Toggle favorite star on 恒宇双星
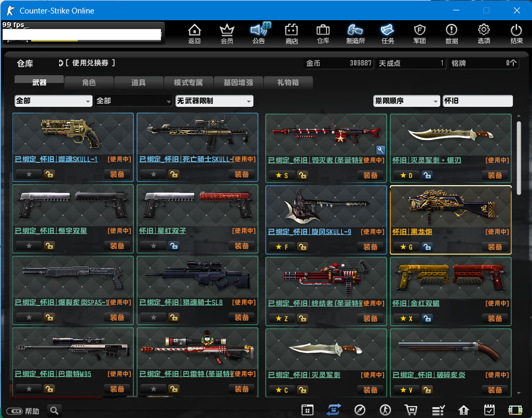This screenshot has height=418, width=532. pos(29,246)
